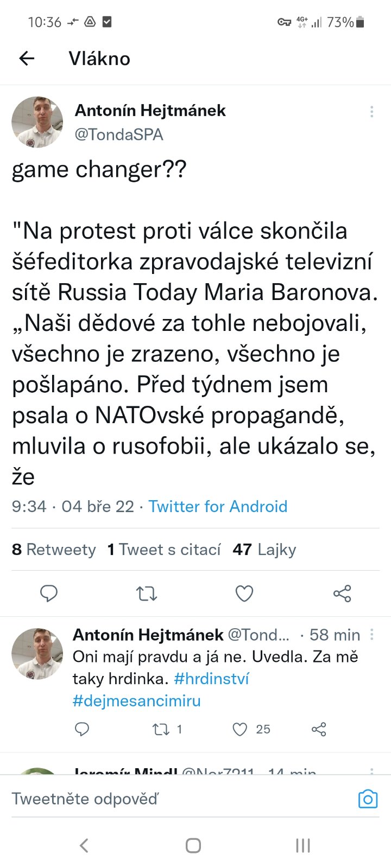Reply to the main tweet with comment icon
391x868 pixels.
coord(49,593)
